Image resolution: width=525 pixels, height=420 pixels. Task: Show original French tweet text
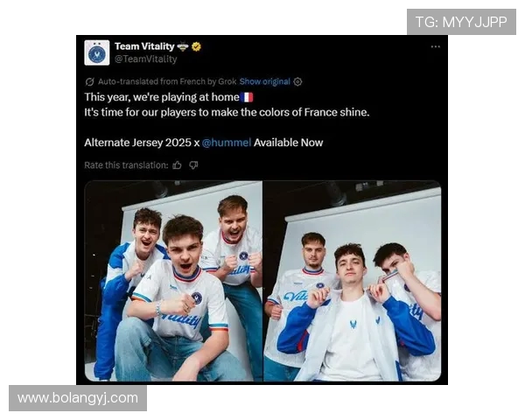pyautogui.click(x=264, y=81)
